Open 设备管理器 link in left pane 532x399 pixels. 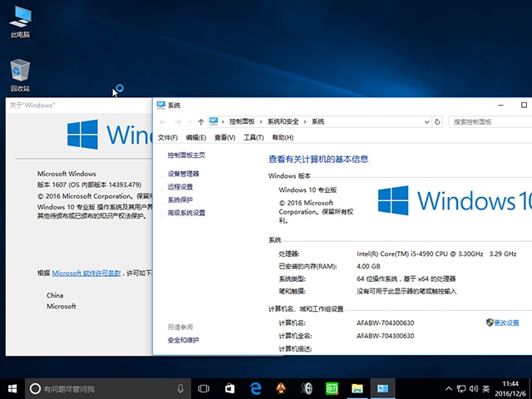pyautogui.click(x=183, y=174)
